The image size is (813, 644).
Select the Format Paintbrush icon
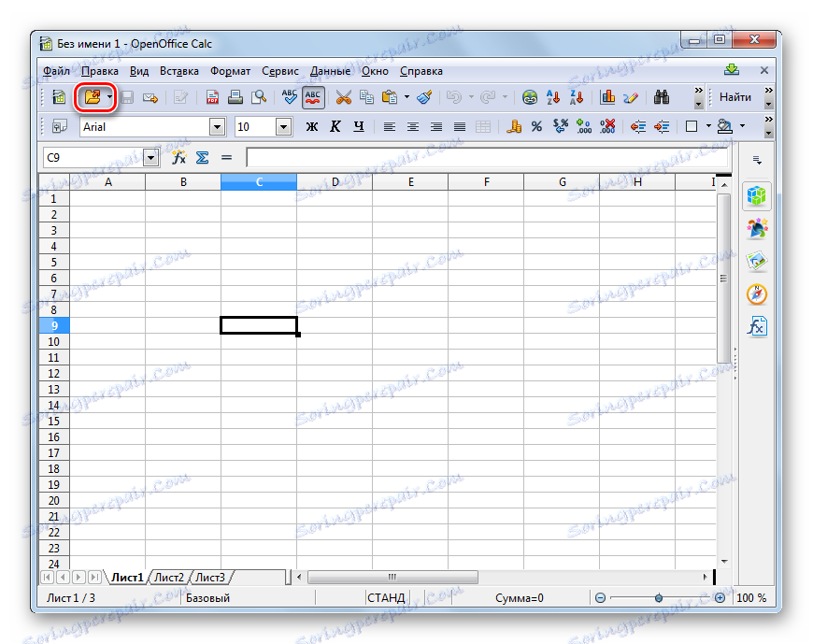click(x=424, y=97)
